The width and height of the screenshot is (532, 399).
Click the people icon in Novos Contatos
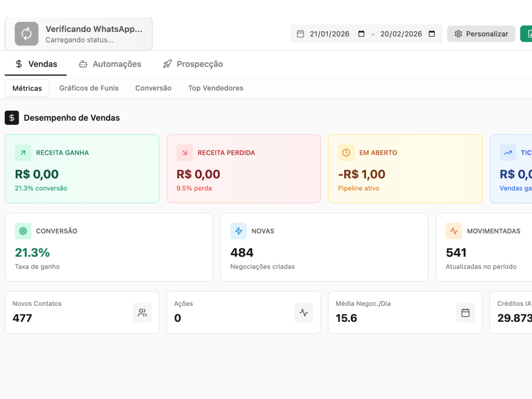(142, 312)
